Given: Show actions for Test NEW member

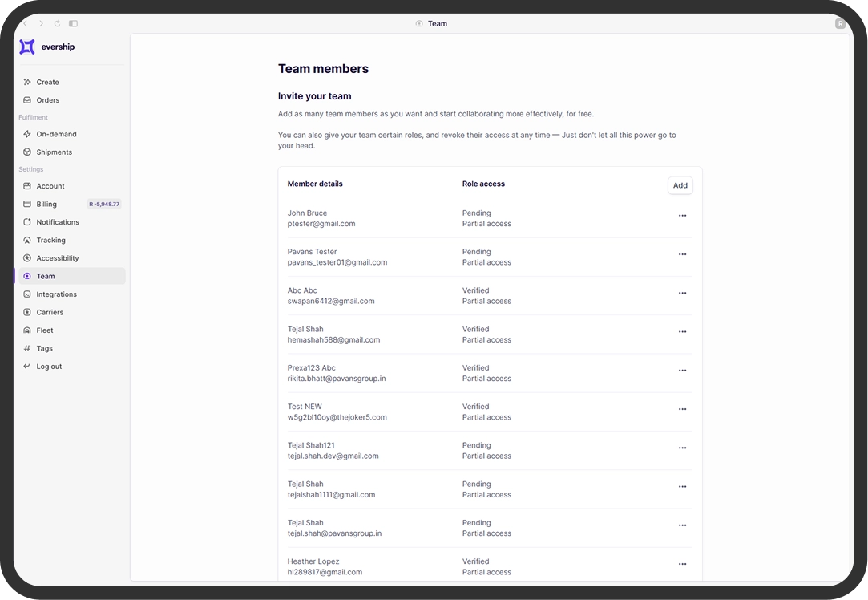Looking at the screenshot, I should (x=682, y=409).
